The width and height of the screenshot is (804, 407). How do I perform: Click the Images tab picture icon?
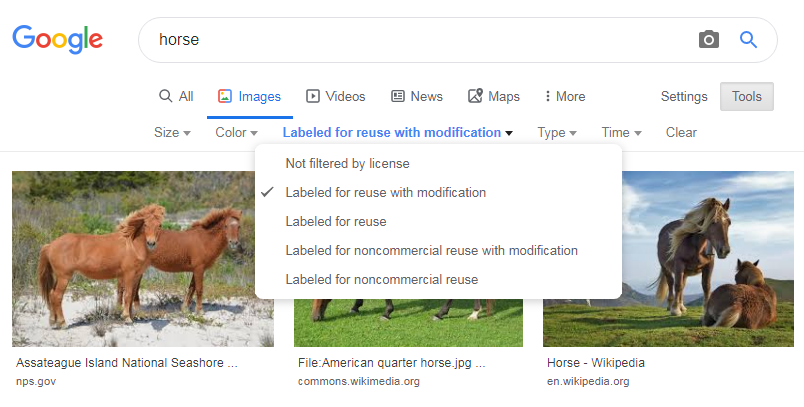click(225, 97)
